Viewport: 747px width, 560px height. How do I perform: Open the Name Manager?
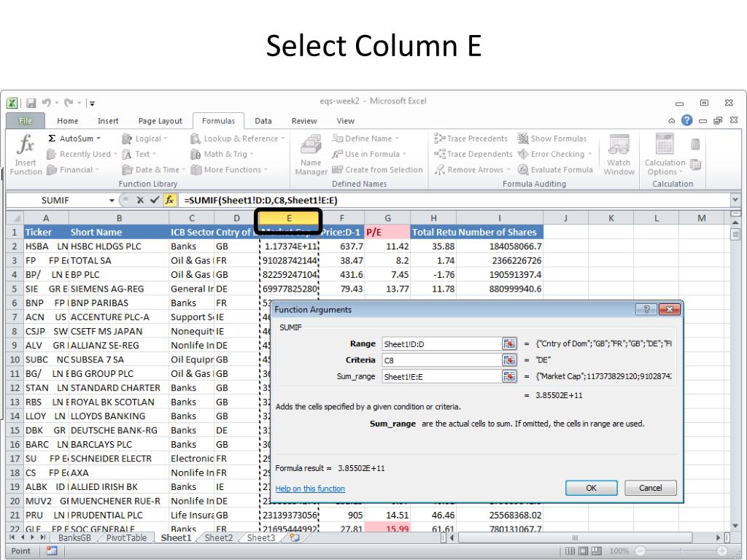(x=311, y=155)
